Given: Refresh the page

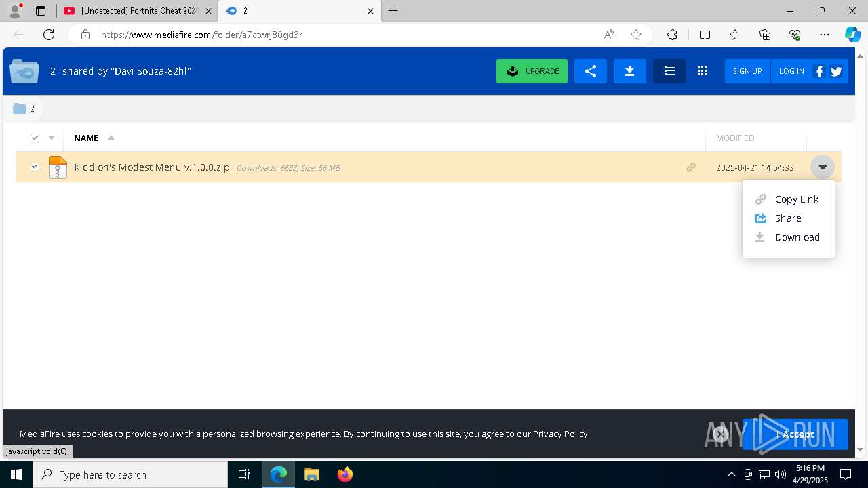Looking at the screenshot, I should (49, 35).
